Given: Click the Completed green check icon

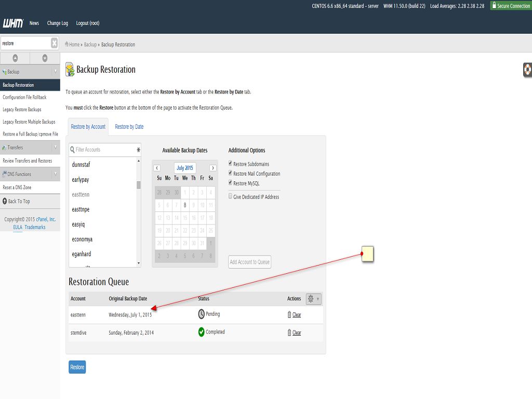Looking at the screenshot, I should [x=201, y=332].
